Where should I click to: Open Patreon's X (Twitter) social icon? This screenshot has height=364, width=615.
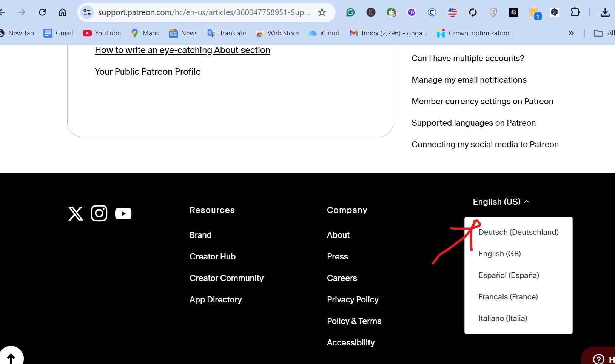[76, 213]
